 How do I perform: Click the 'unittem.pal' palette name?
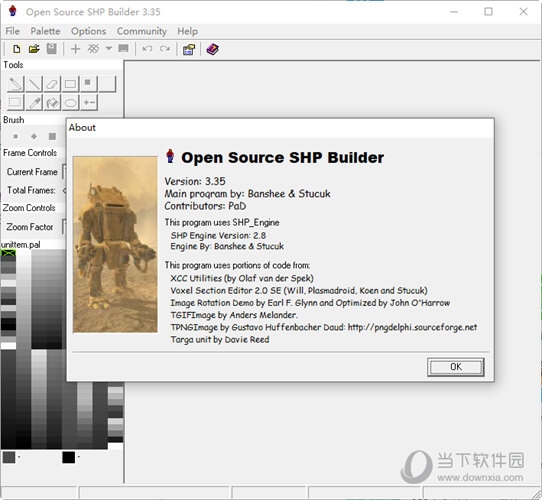click(x=20, y=244)
